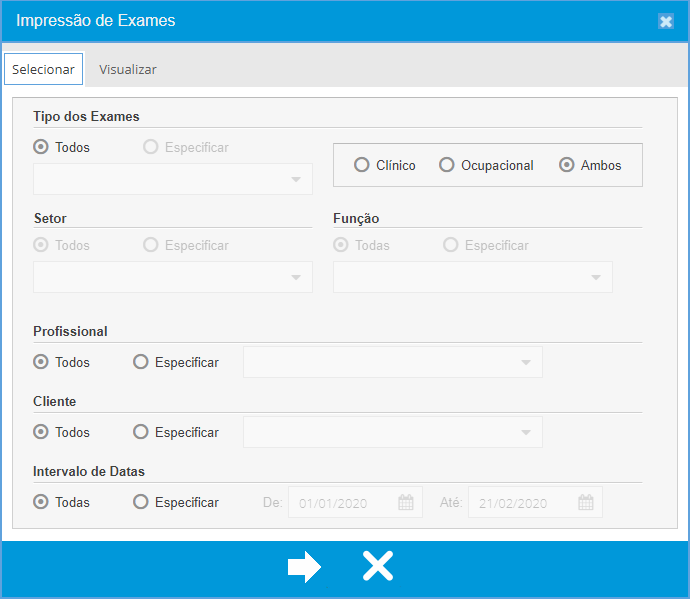This screenshot has height=599, width=690.
Task: Click the large X cancel icon
Action: click(x=377, y=567)
